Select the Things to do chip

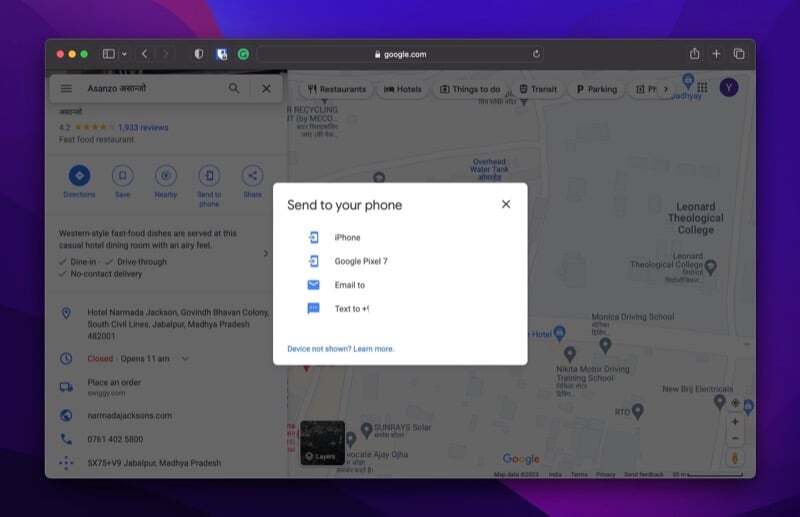(470, 89)
